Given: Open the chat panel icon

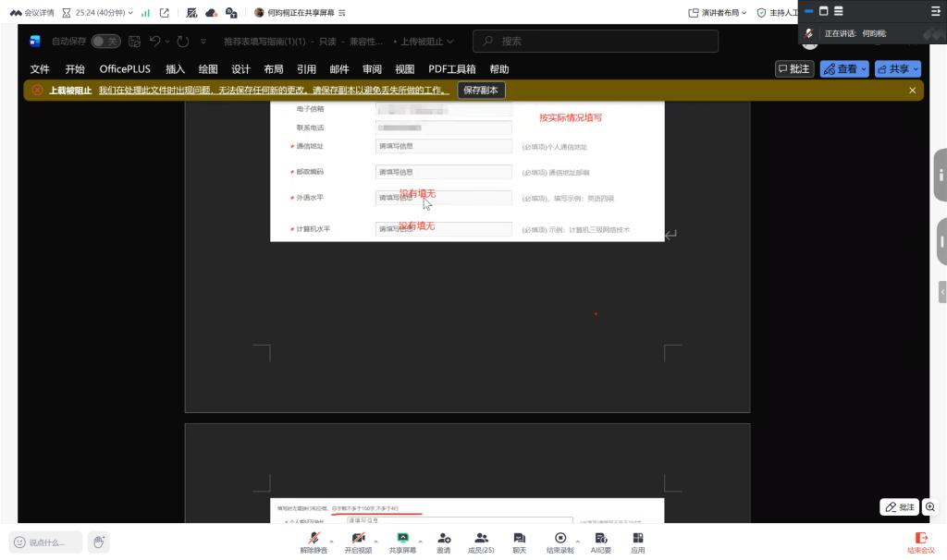Looking at the screenshot, I should (x=519, y=539).
